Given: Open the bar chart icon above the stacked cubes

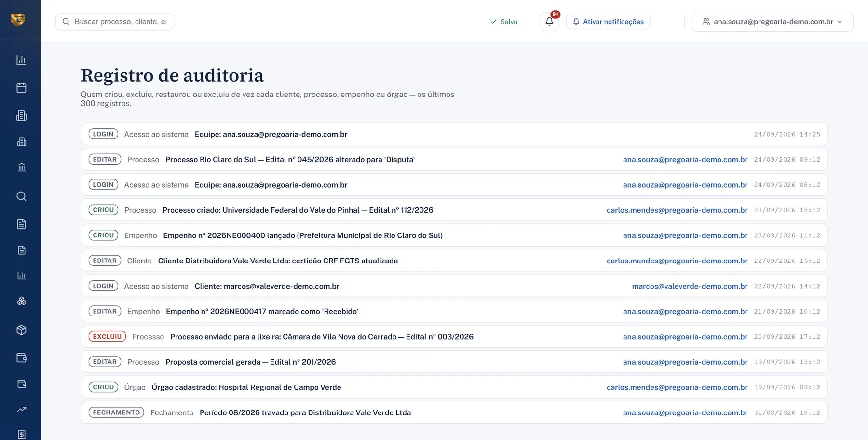Looking at the screenshot, I should click(x=21, y=275).
